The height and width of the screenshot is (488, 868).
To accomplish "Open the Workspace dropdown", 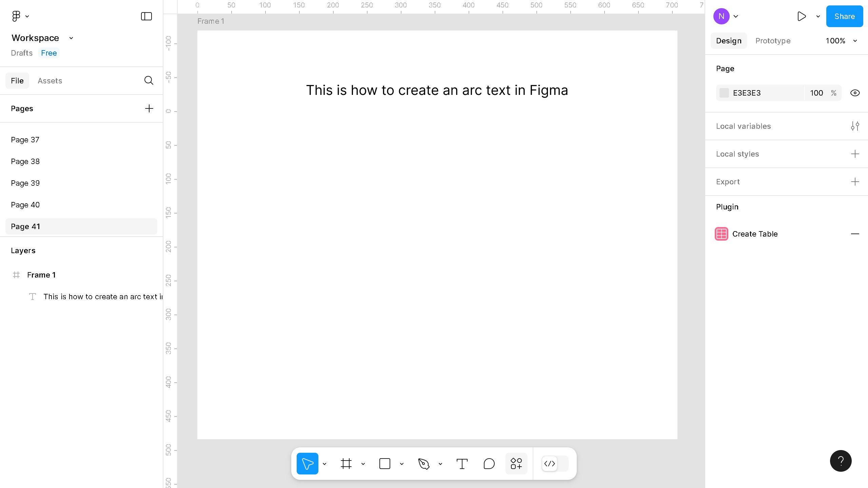I will click(71, 38).
